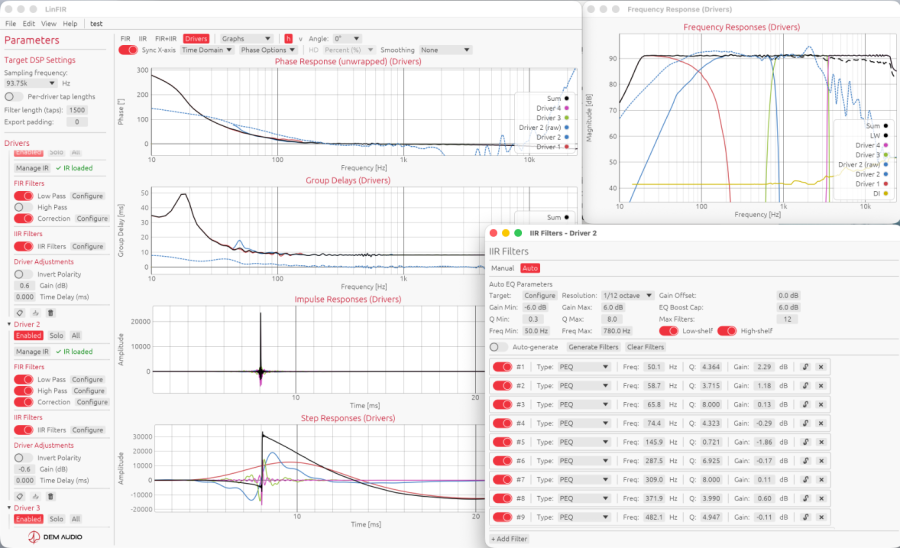
Task: Click trash icon directly above Driver 2 header
Action: click(x=50, y=312)
